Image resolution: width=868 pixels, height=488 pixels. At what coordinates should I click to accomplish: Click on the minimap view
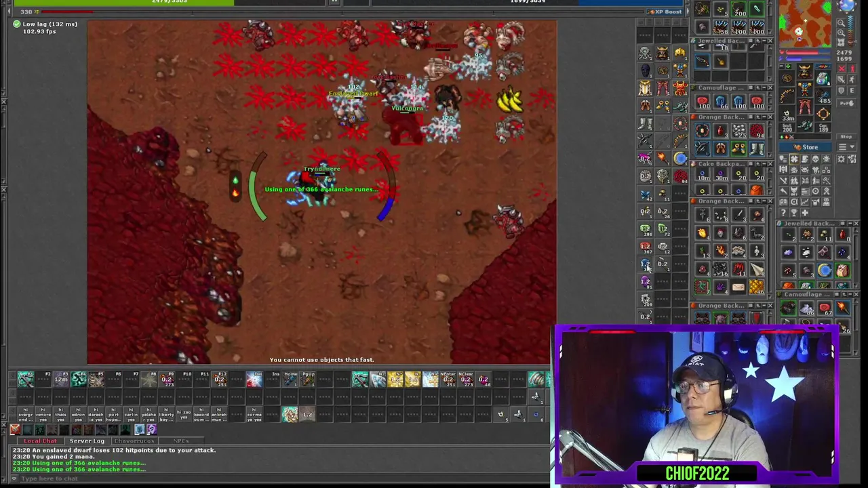click(804, 24)
